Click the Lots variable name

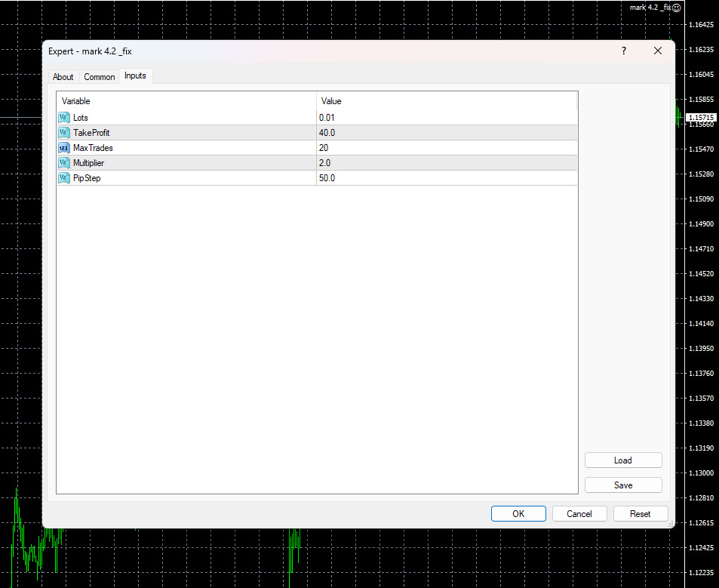coord(80,118)
